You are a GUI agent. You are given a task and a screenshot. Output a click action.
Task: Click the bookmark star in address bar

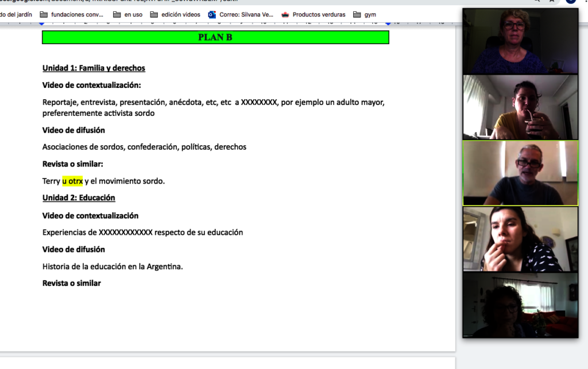552,1
